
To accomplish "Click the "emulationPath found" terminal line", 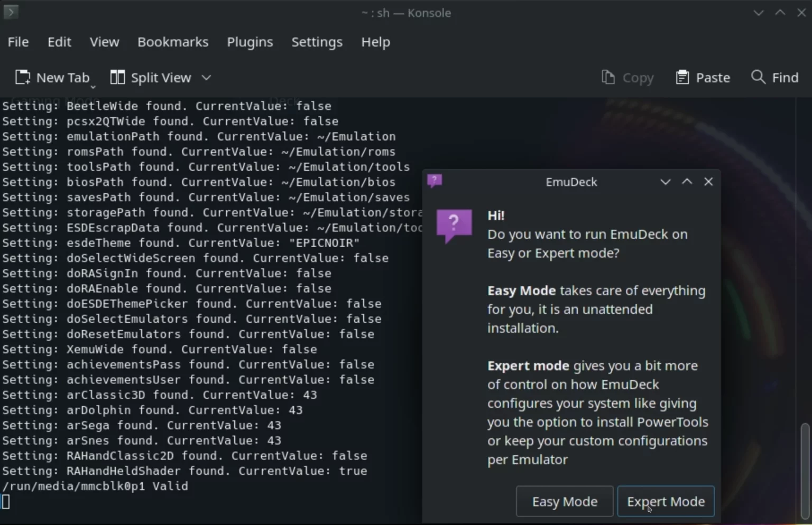I will pos(199,136).
